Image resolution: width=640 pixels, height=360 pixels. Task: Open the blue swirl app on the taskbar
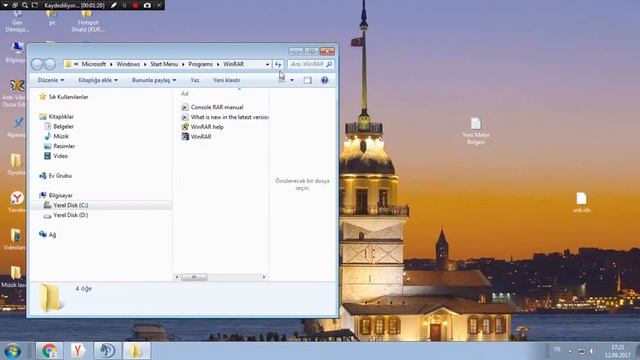(x=107, y=351)
